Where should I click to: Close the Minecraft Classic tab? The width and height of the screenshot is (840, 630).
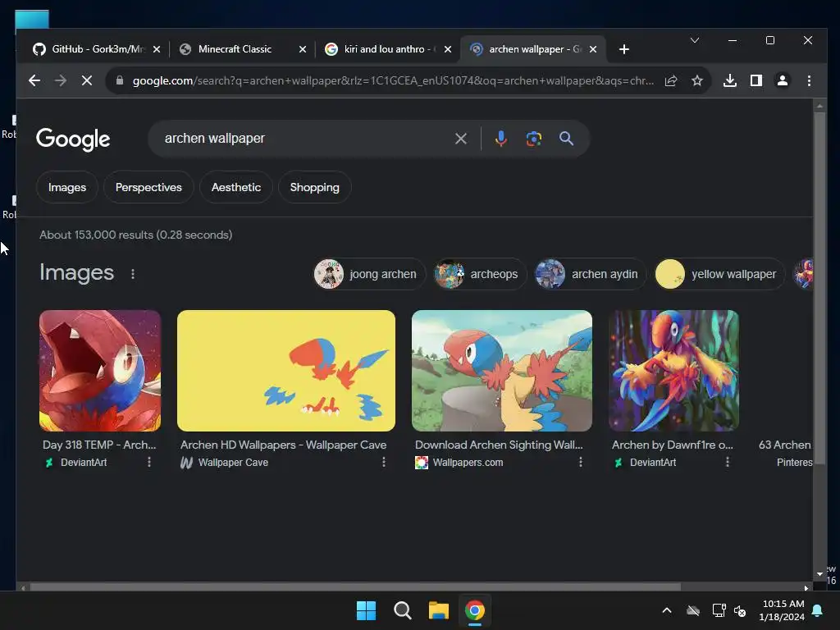302,49
